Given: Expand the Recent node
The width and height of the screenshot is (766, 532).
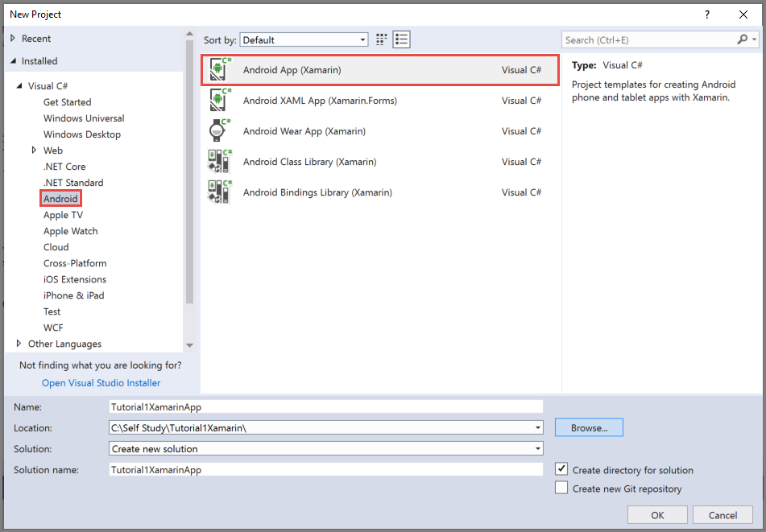Looking at the screenshot, I should point(13,38).
